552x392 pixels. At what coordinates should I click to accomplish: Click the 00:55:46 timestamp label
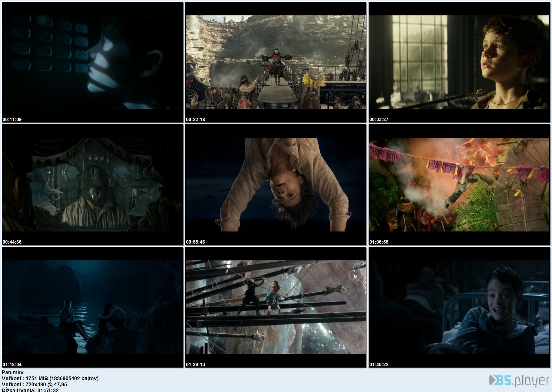pyautogui.click(x=195, y=242)
